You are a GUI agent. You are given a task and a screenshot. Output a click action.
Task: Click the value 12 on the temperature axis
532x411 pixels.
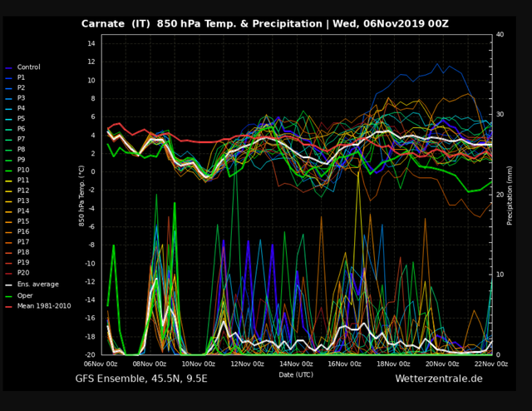[x=91, y=62]
